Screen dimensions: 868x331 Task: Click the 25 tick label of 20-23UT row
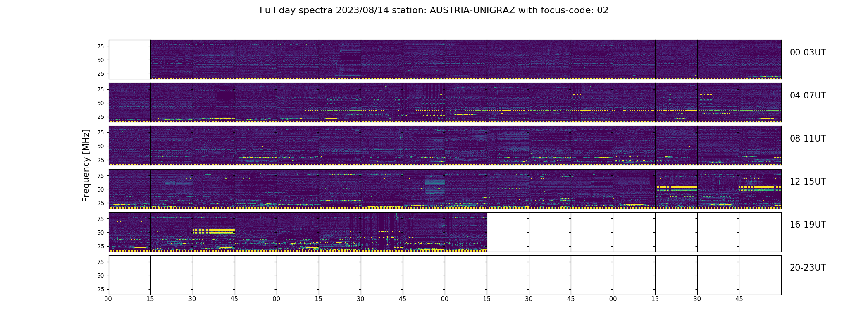click(x=100, y=289)
